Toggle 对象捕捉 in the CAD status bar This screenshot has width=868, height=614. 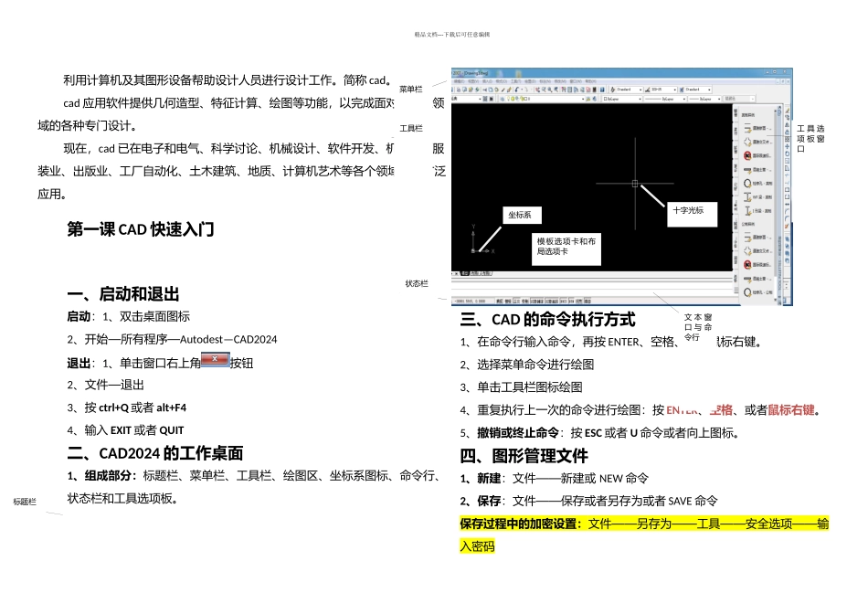click(537, 301)
